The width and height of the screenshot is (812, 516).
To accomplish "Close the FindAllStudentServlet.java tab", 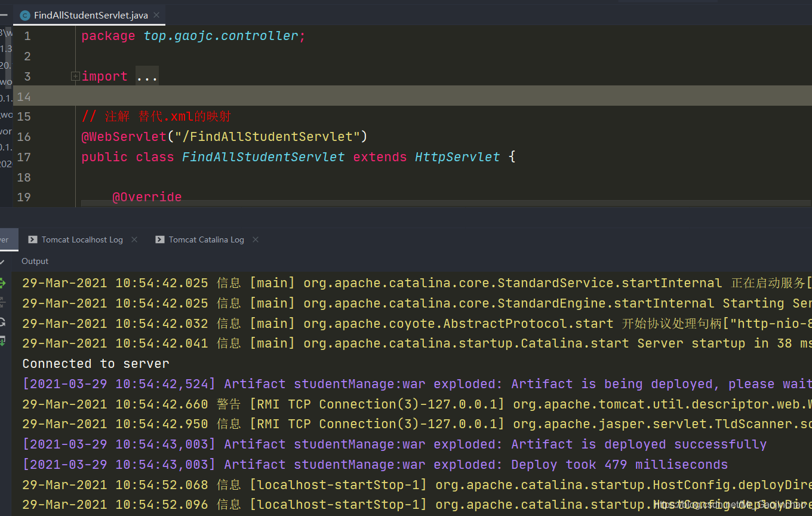I will [156, 16].
